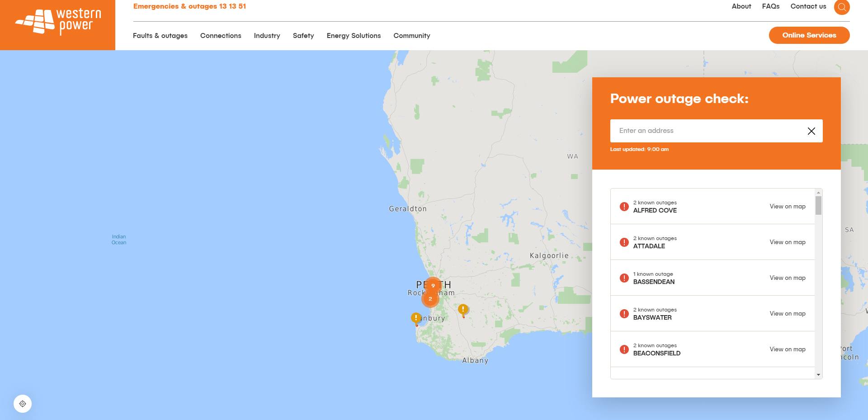Click the Contact us link

point(808,6)
